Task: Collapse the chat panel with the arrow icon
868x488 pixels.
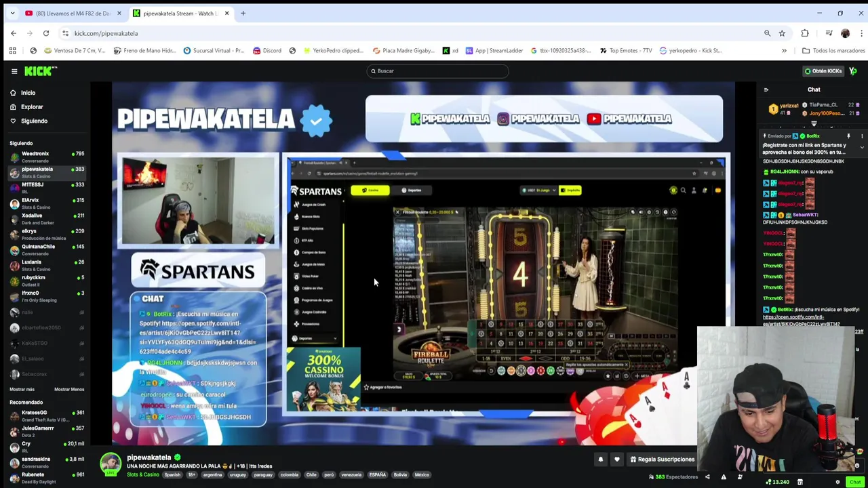Action: point(766,89)
